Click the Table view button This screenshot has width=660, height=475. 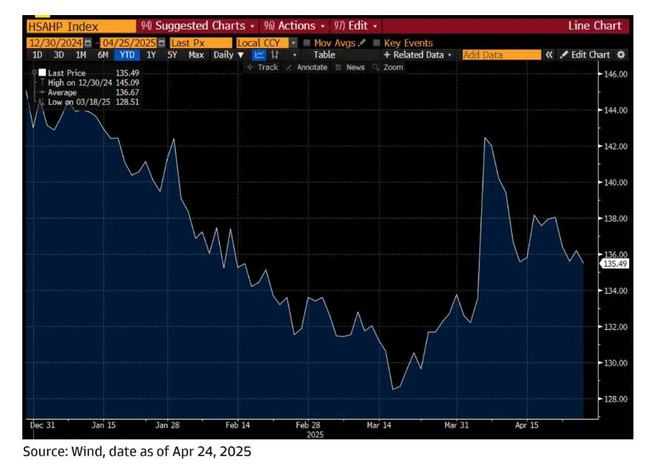point(324,55)
